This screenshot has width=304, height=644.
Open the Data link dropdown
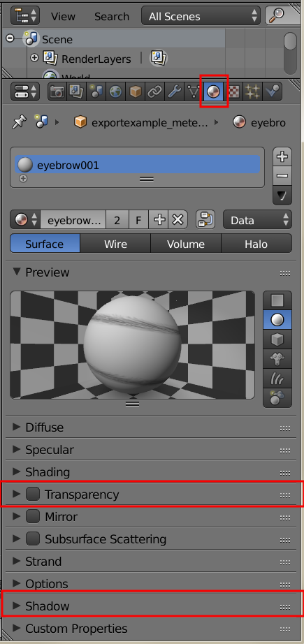[x=258, y=220]
